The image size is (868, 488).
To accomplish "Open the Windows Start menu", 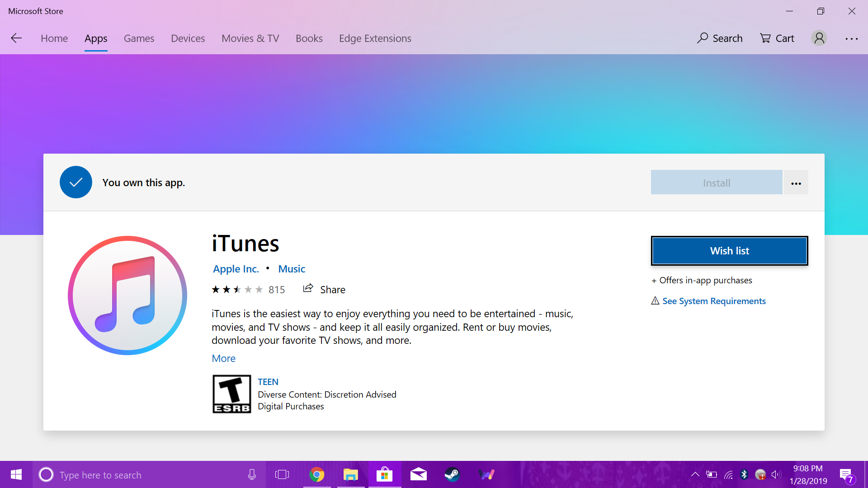I will 16,474.
